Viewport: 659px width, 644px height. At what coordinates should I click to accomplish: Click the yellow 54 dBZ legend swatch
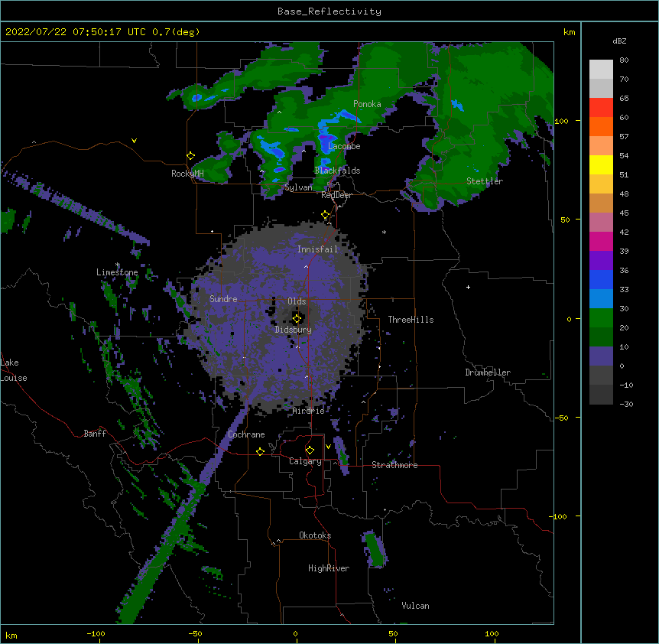point(601,164)
